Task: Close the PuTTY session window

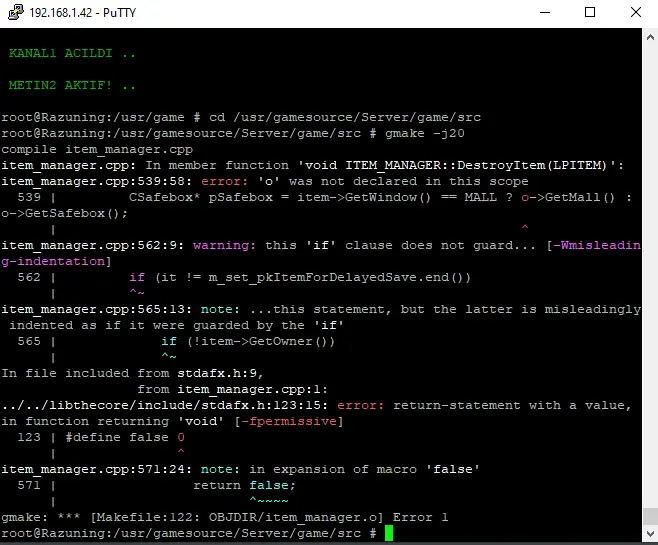Action: tap(635, 14)
